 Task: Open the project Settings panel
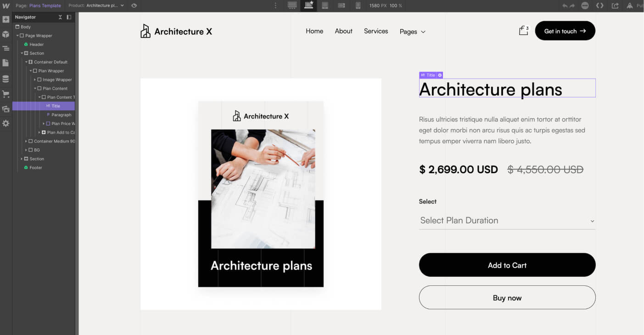tap(6, 123)
